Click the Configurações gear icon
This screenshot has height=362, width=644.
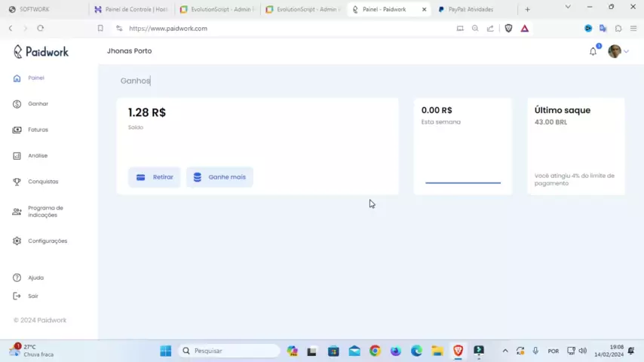point(17,241)
